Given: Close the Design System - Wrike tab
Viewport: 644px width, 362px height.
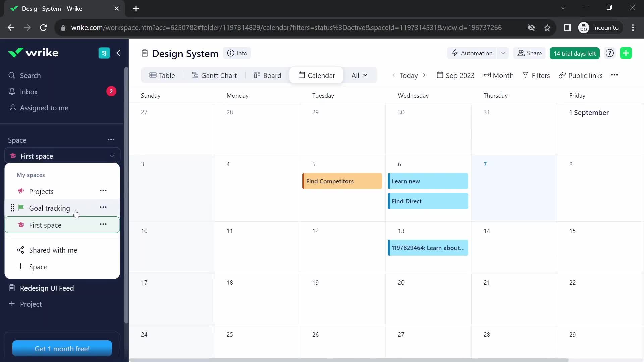Looking at the screenshot, I should (x=117, y=9).
